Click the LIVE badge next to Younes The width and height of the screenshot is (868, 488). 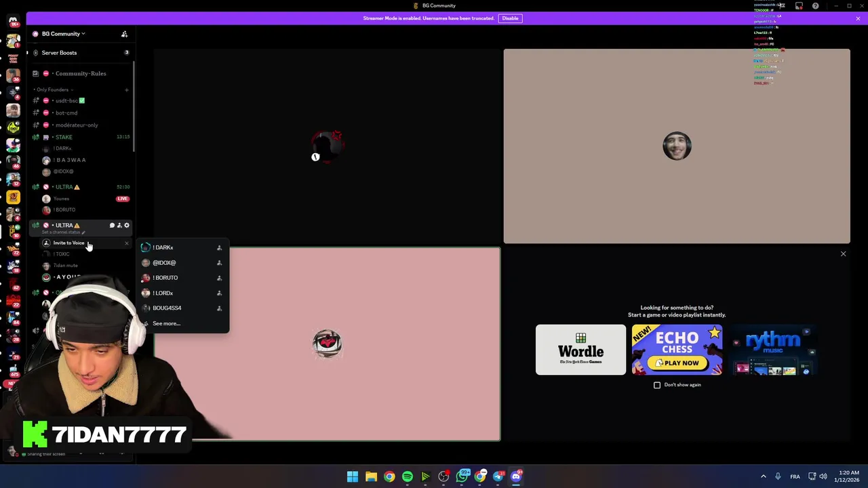(122, 199)
